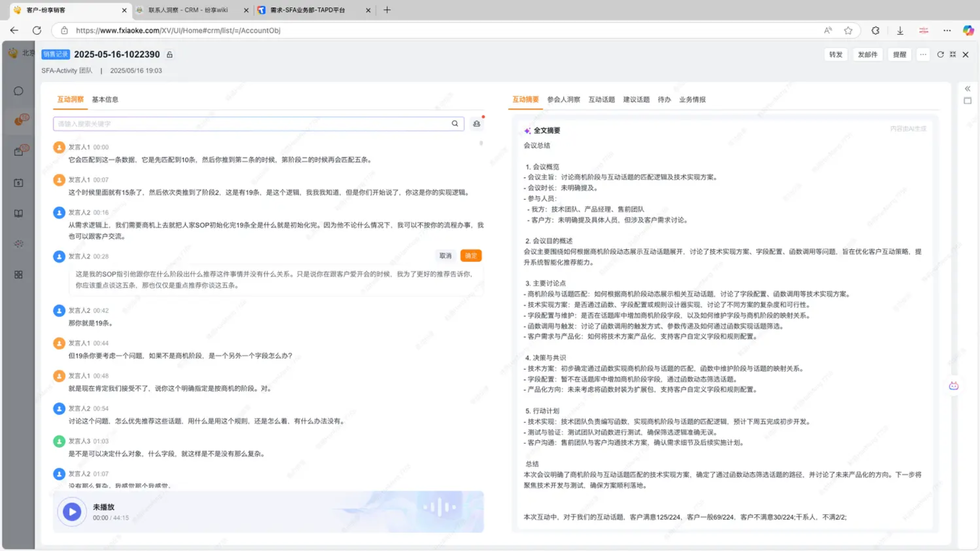
Task: Open the chat bubble icon in the left sidebar
Action: pos(18,91)
